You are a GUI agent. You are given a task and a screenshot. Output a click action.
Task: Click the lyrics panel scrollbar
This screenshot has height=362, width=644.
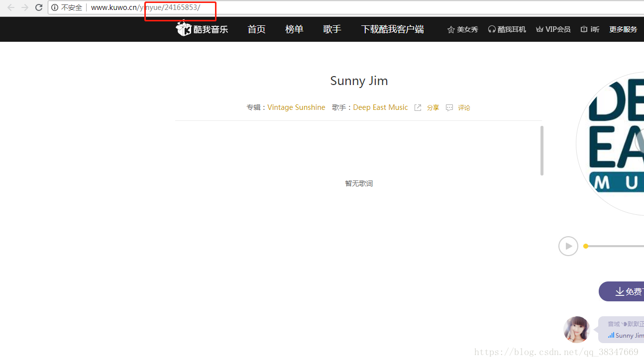click(542, 150)
